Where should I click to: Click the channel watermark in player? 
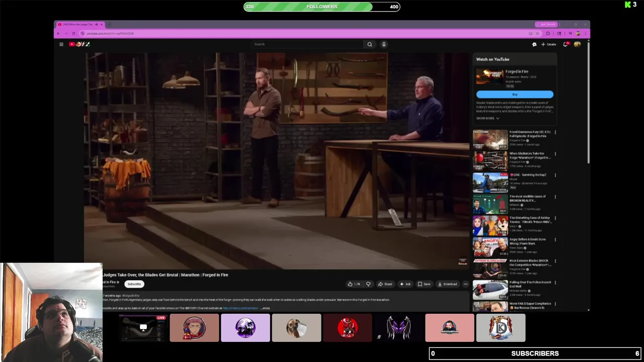coord(462,261)
